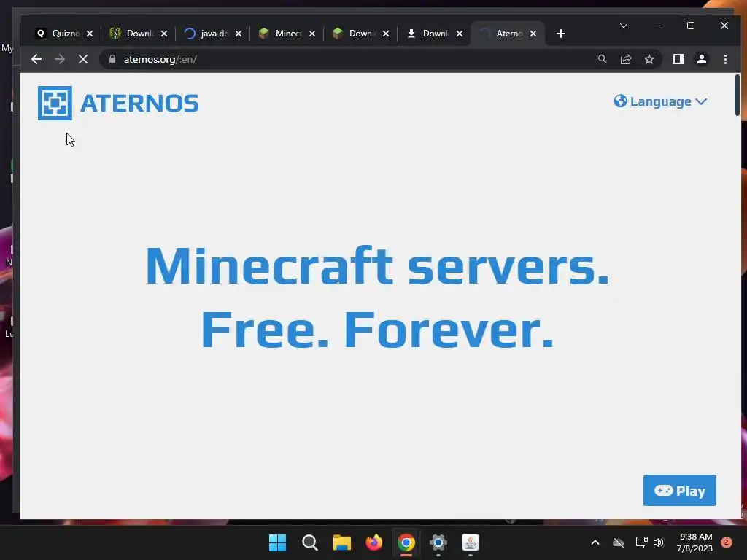Close the Minecr tab
Viewport: 747px width, 560px height.
point(312,34)
